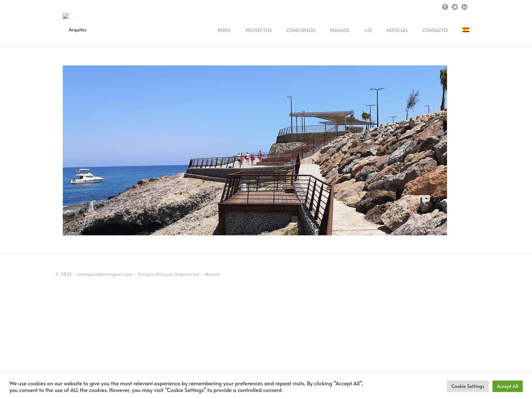This screenshot has height=399, width=532.
Task: Open the LinkedIn social icon
Action: pyautogui.click(x=464, y=7)
